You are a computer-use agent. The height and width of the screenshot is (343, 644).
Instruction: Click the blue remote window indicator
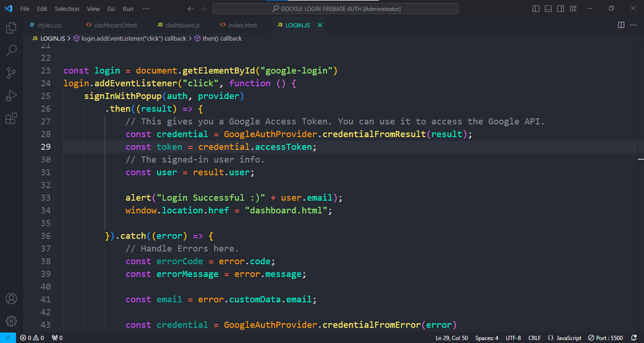[8, 338]
